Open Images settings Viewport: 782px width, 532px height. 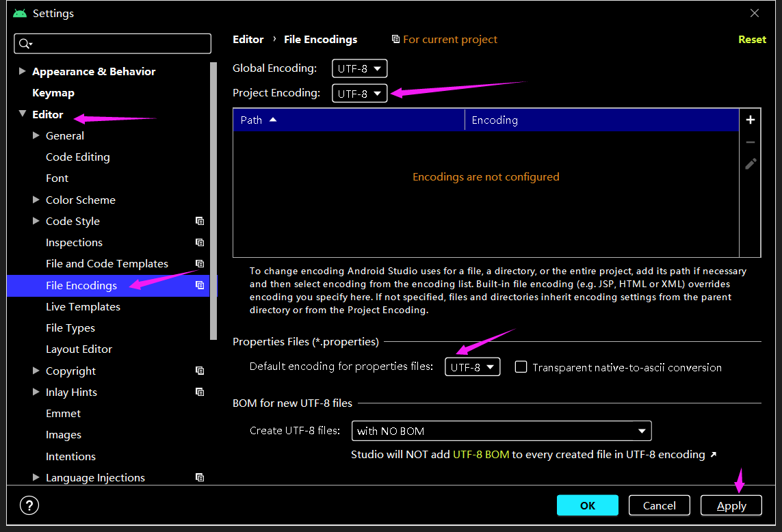pyautogui.click(x=64, y=435)
